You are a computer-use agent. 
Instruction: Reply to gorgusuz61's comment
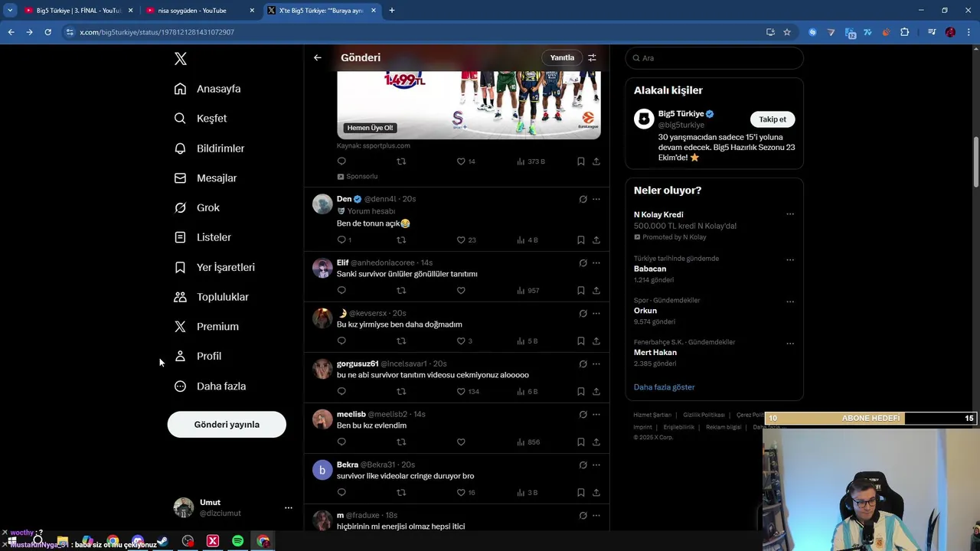(x=341, y=392)
